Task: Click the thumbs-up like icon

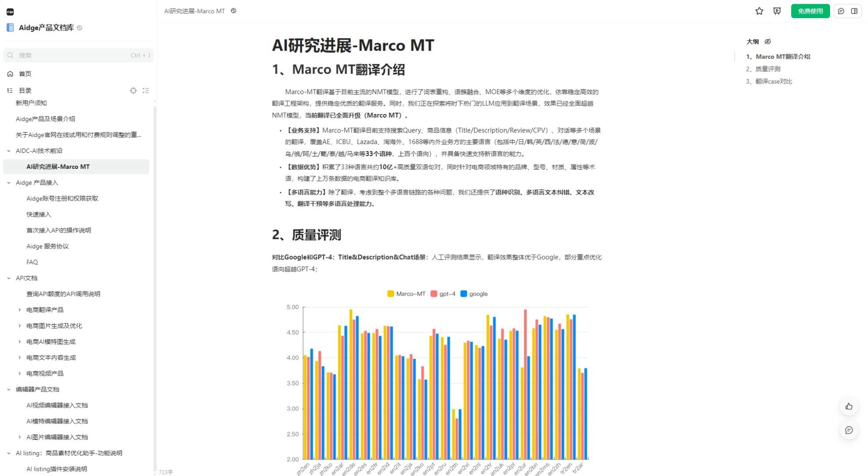Action: [x=849, y=406]
